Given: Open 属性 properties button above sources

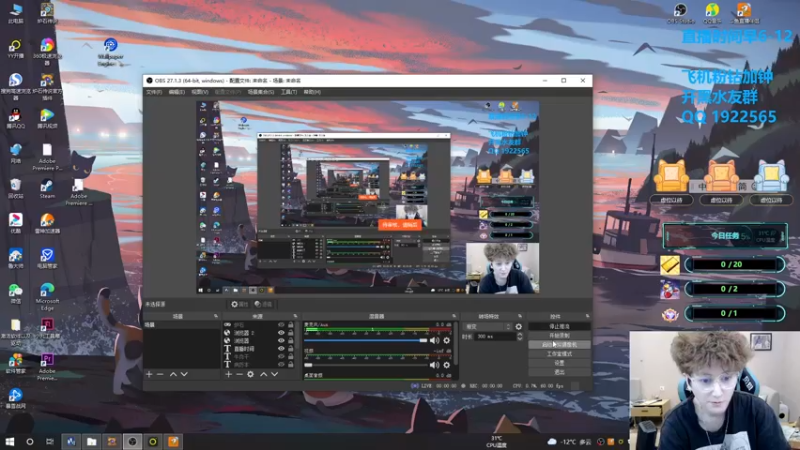Looking at the screenshot, I should pos(239,305).
